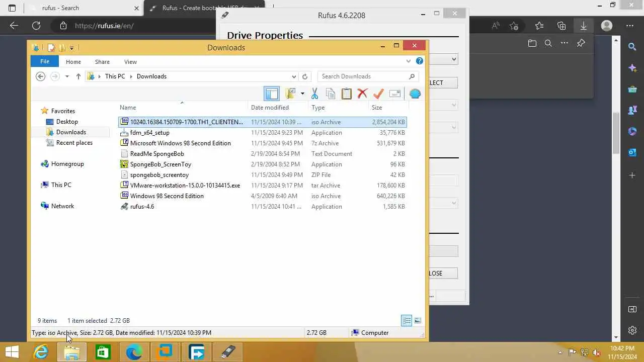Click the Quick Access Properties icon in title bar
Image resolution: width=644 pixels, height=362 pixels.
[51, 48]
